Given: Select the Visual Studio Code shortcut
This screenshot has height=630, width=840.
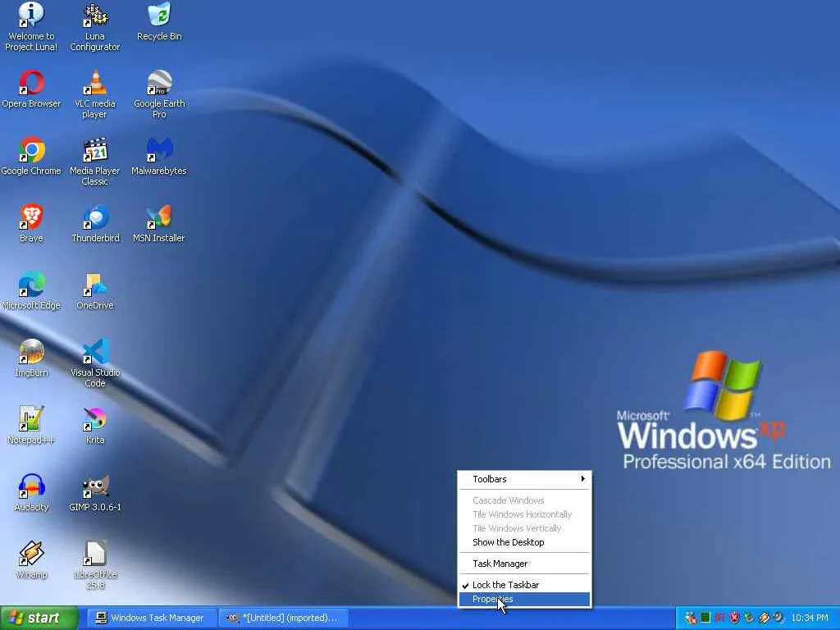Looking at the screenshot, I should click(95, 363).
